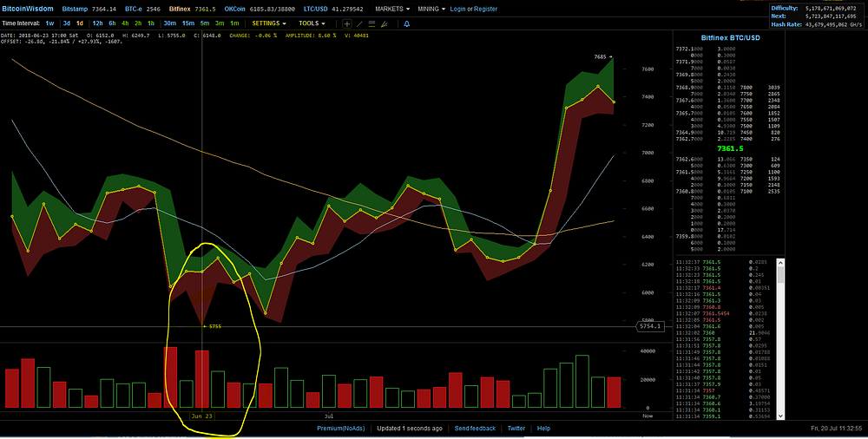
Task: Click scrollbar down arrow in trades list
Action: tap(780, 416)
